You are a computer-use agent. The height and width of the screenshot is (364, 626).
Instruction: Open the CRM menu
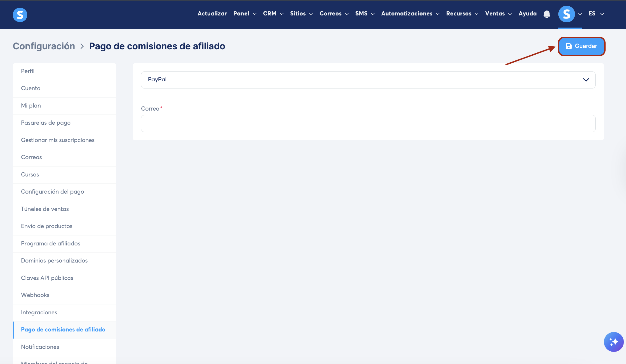pyautogui.click(x=273, y=14)
